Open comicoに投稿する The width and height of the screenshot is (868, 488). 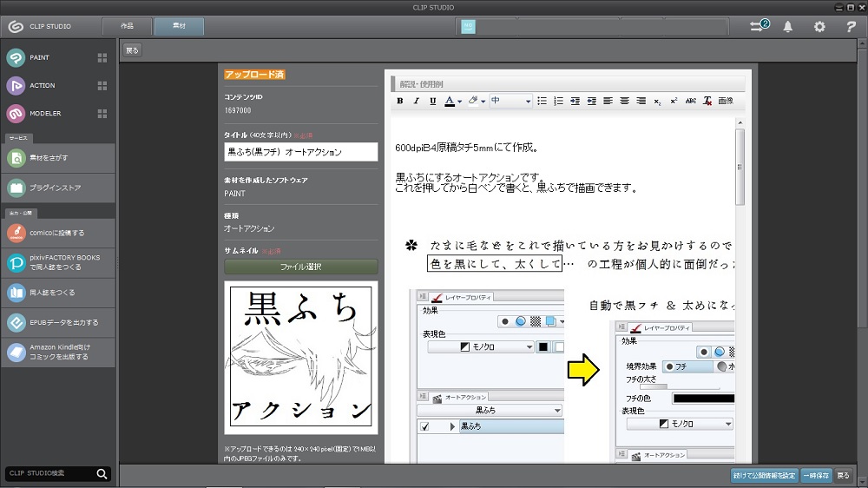coord(58,233)
